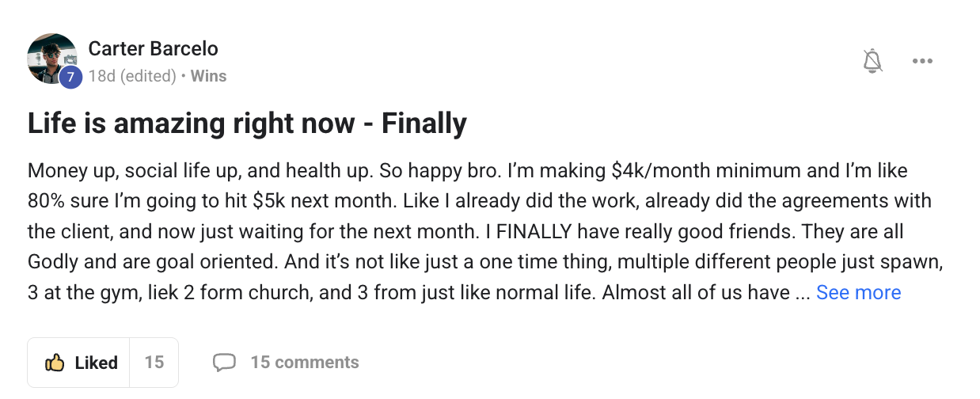Toggle the Liked label to unlike
980x399 pixels.
coord(96,363)
